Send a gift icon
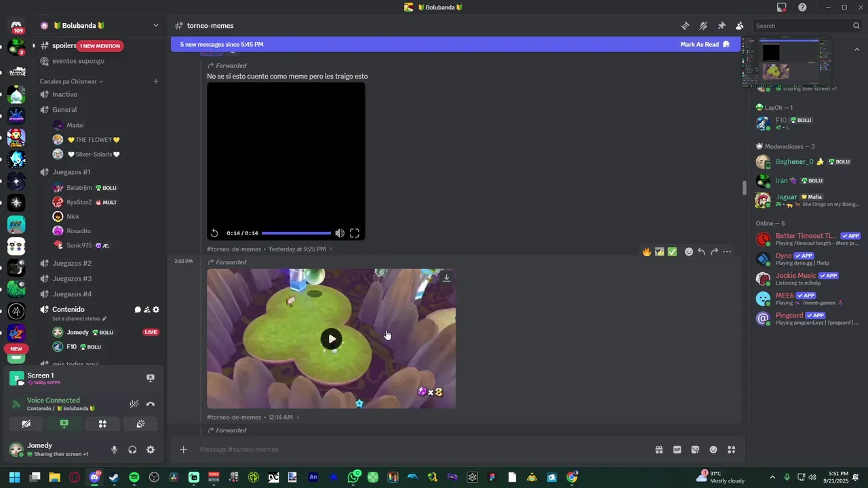Viewport: 868px width, 488px height. [658, 449]
